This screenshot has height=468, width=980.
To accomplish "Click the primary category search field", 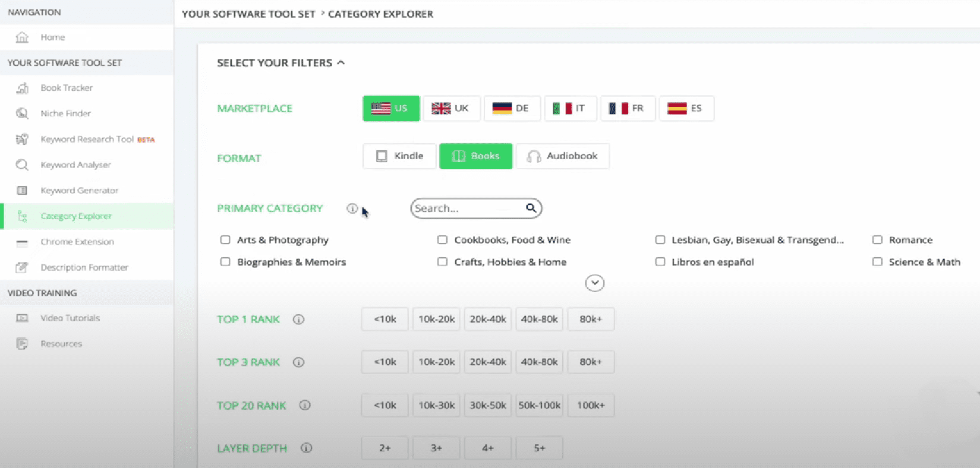I will 467,208.
